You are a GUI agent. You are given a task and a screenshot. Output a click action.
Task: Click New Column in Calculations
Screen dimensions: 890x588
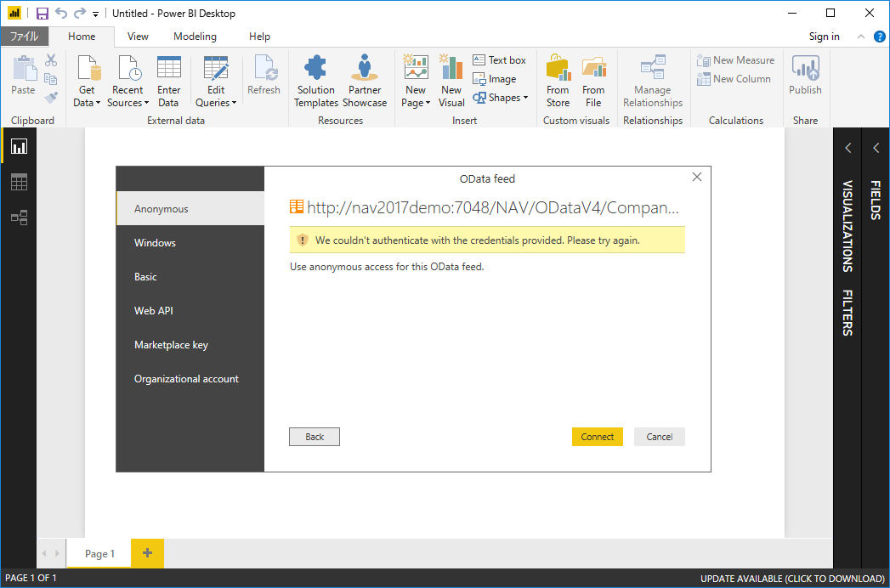tap(734, 79)
